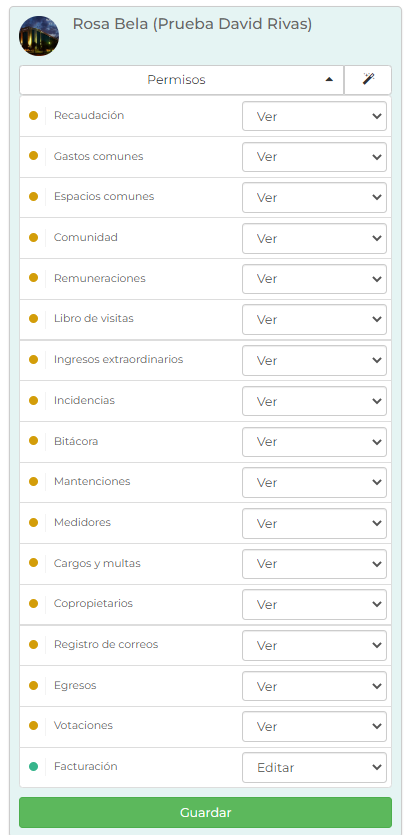Click the green status dot beside Facturación

point(33,766)
